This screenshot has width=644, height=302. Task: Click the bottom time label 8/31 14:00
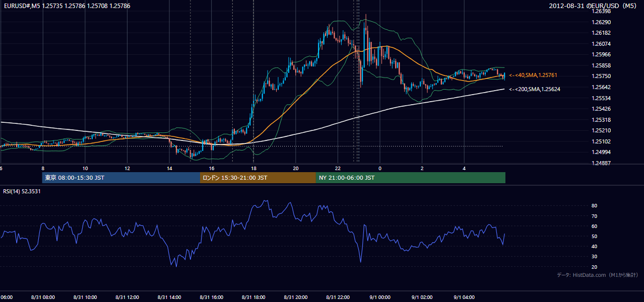[169, 297]
